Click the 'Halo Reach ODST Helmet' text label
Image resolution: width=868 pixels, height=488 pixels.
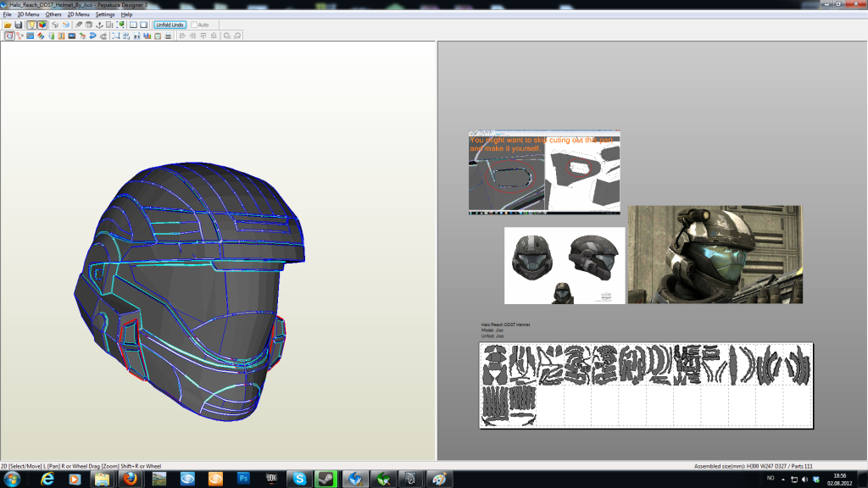click(505, 324)
